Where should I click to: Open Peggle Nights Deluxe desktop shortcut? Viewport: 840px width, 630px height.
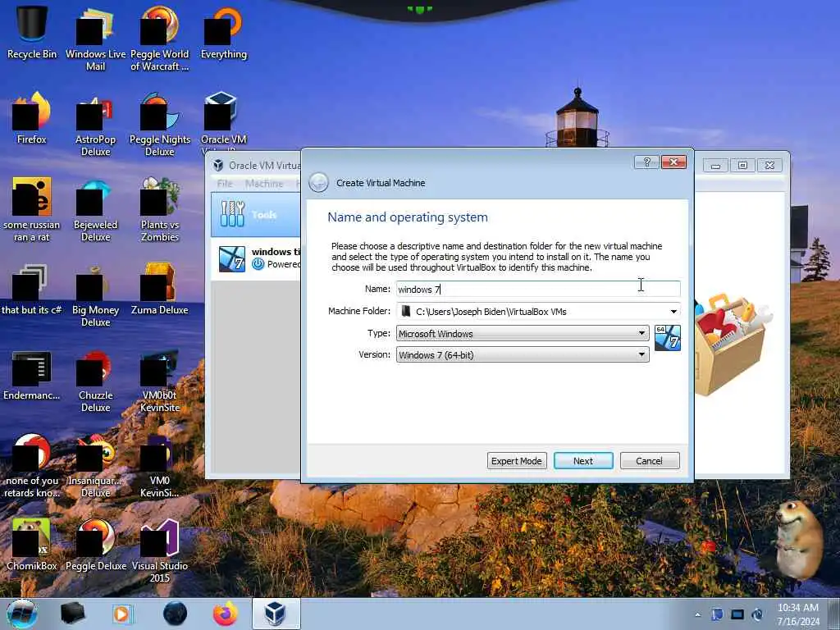(160, 125)
